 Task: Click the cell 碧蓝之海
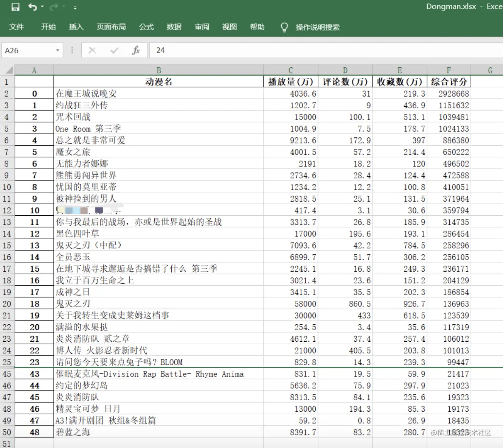point(158,432)
